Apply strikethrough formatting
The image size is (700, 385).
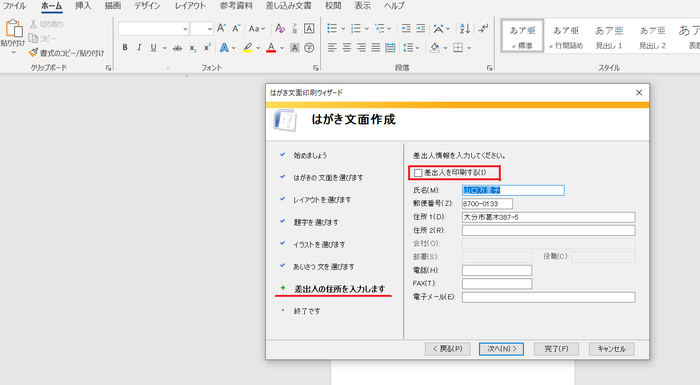click(x=177, y=47)
